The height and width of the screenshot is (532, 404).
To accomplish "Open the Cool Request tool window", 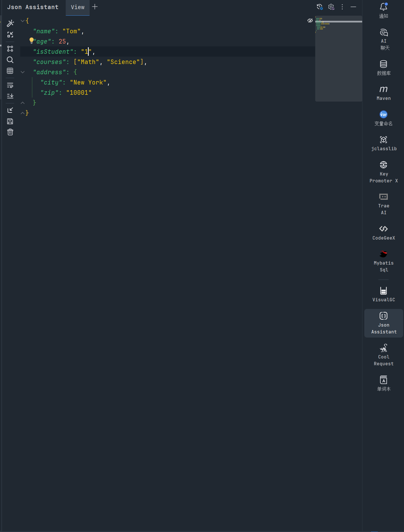I will (x=384, y=355).
